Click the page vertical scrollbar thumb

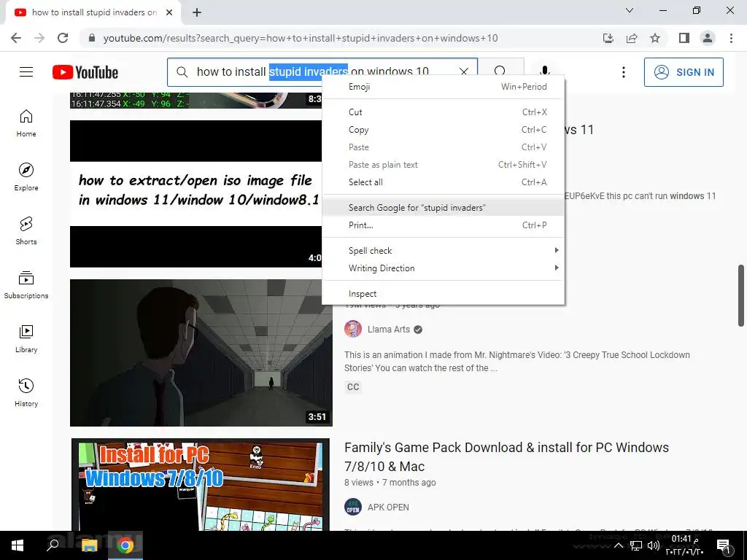(x=741, y=295)
